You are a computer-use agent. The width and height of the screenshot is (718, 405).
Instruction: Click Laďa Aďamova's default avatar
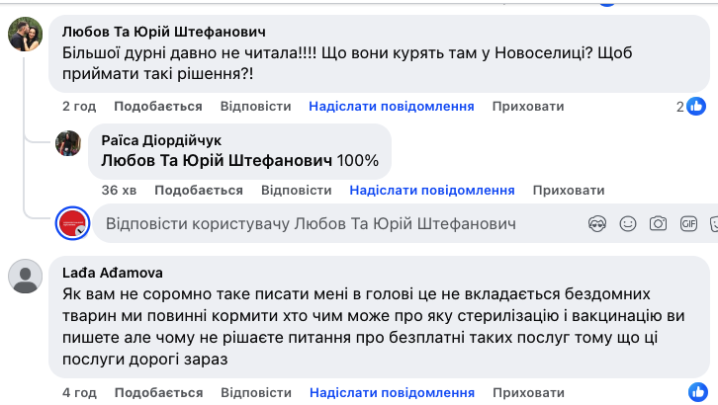click(x=25, y=276)
